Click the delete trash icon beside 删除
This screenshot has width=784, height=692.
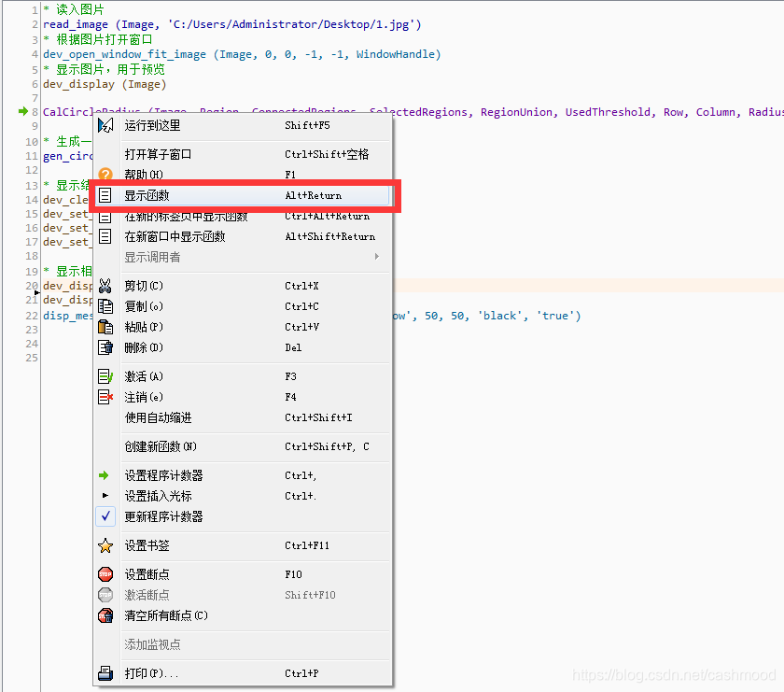pyautogui.click(x=105, y=347)
